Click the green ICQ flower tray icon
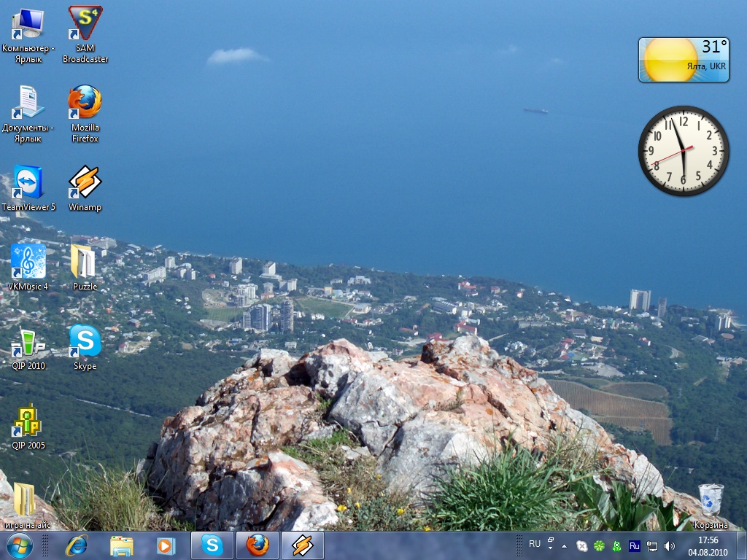Viewport: 747px width, 560px height. coord(599,545)
